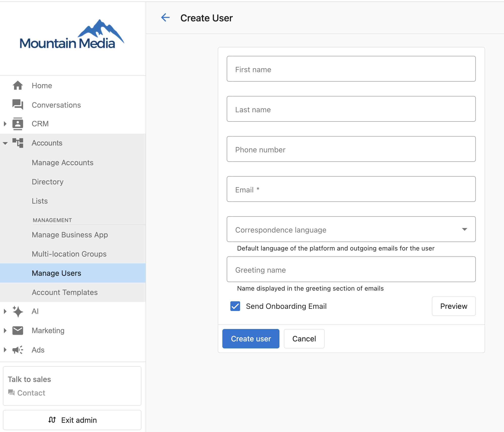This screenshot has width=504, height=432.
Task: Click the Accounts label in the sidebar
Action: [x=47, y=143]
